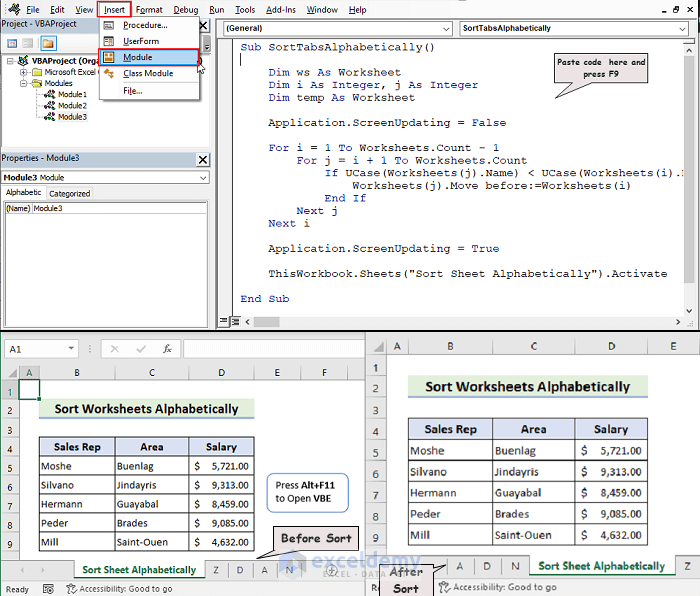Open the Run menu
Viewport: 700px width, 596px height.
217,10
